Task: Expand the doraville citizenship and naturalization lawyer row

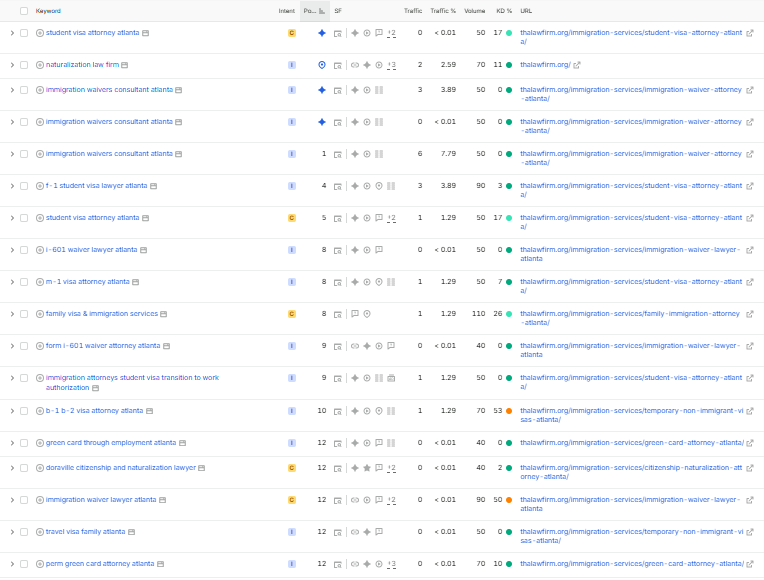Action: pos(12,468)
